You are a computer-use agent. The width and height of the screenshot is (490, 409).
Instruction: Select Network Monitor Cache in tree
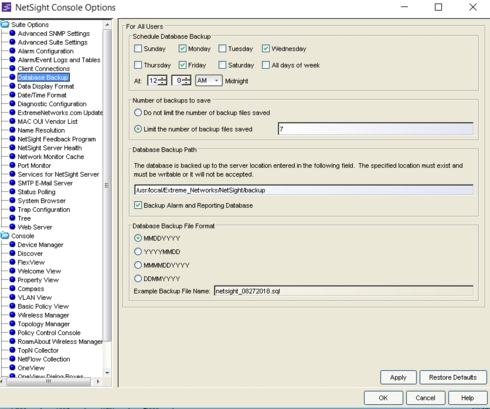[51, 157]
